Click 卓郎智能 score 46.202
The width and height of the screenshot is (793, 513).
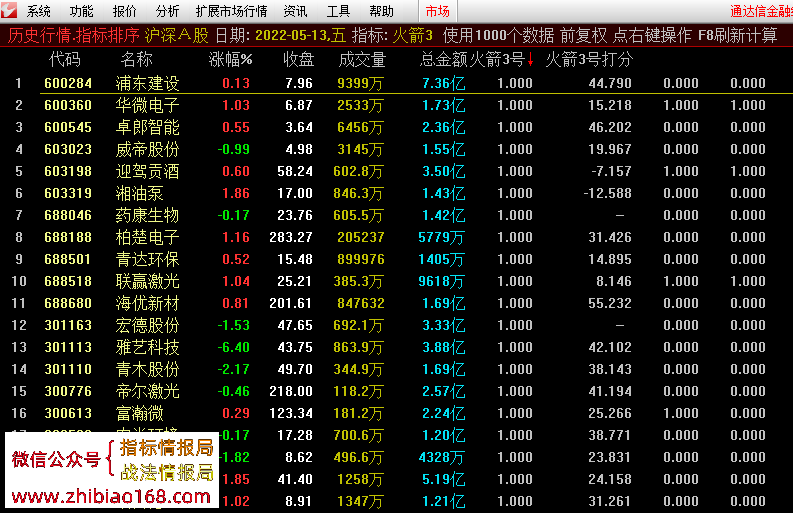pos(610,127)
